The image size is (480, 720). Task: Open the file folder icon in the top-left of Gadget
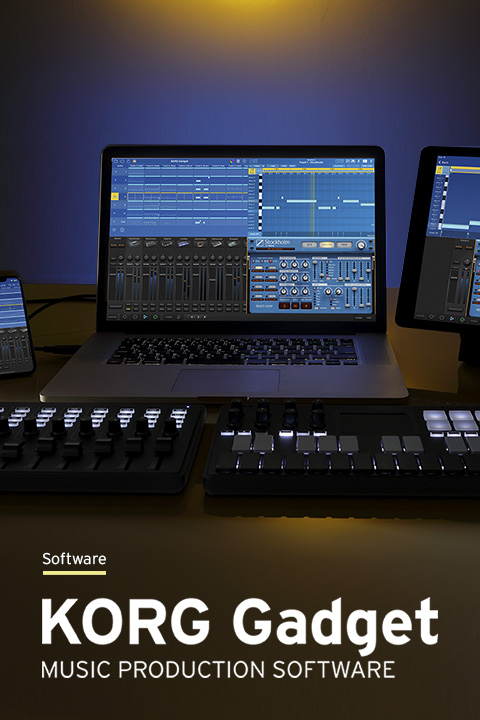click(116, 161)
